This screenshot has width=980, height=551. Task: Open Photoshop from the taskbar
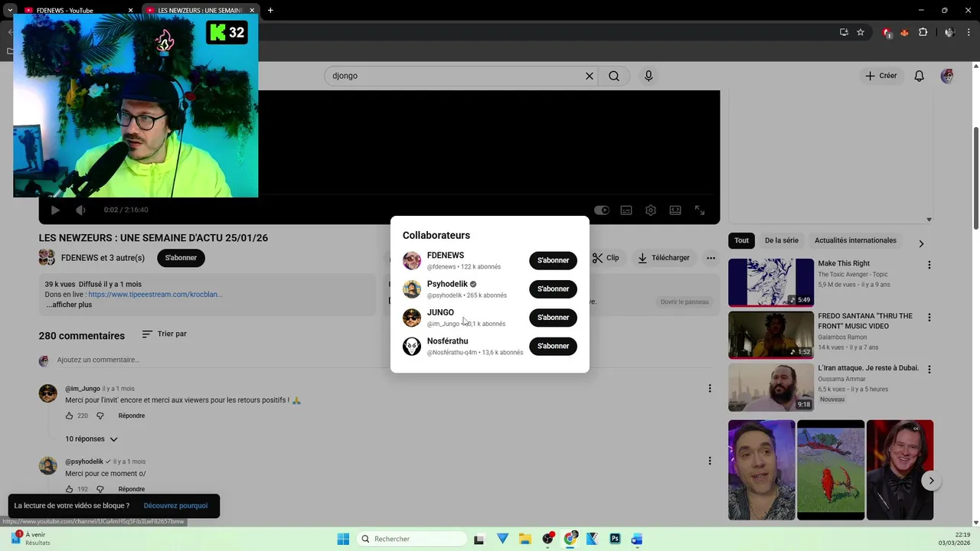[x=615, y=539]
